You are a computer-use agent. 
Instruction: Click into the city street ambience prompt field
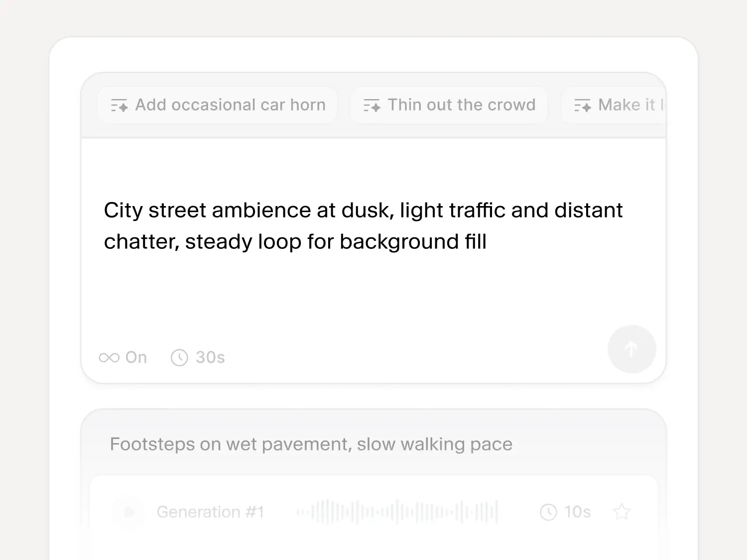[373, 234]
